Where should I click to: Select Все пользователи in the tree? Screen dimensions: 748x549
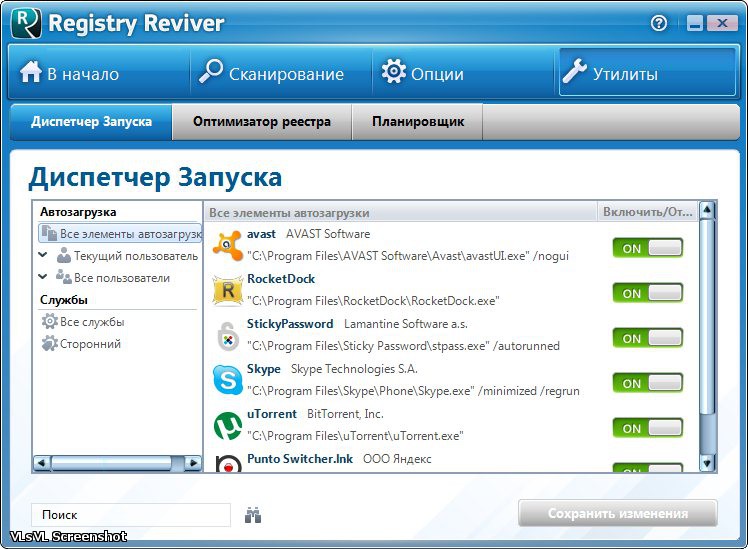pyautogui.click(x=122, y=278)
